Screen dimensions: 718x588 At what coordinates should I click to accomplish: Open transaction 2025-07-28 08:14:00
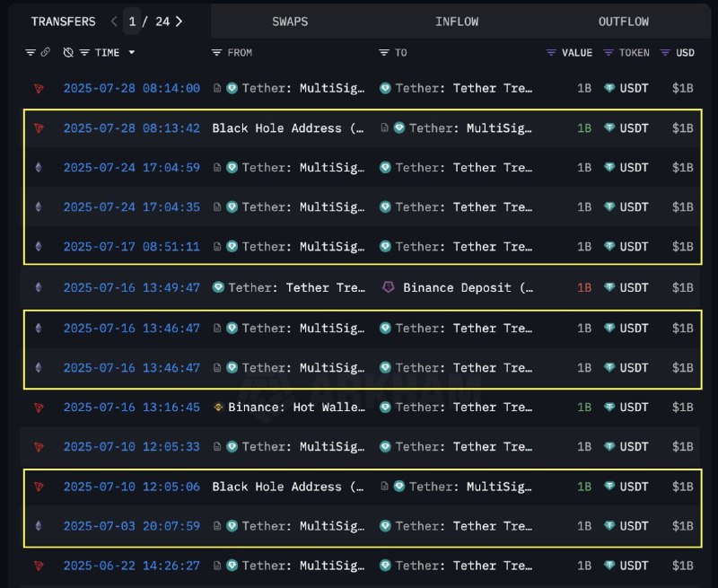pyautogui.click(x=131, y=88)
